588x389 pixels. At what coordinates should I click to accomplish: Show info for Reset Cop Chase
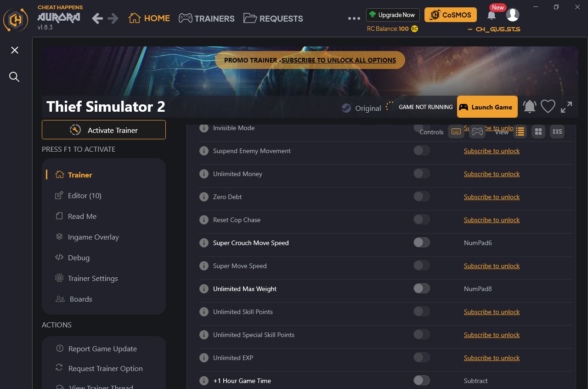point(204,220)
